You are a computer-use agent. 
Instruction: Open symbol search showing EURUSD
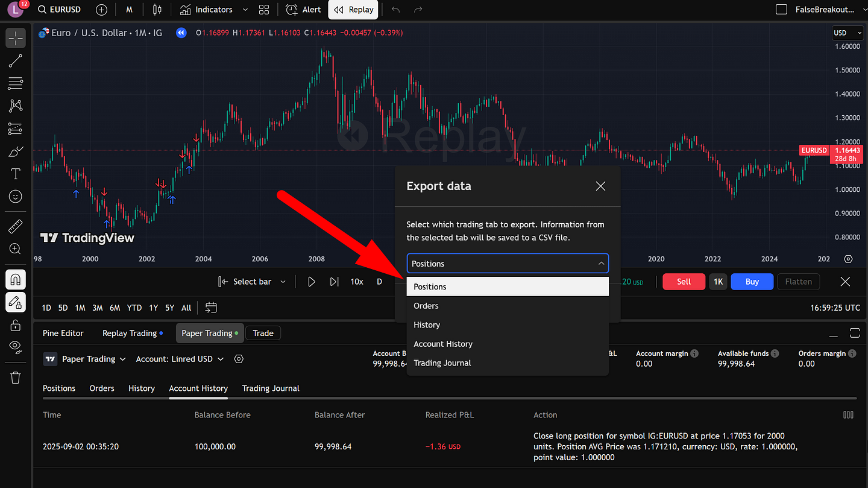point(59,10)
